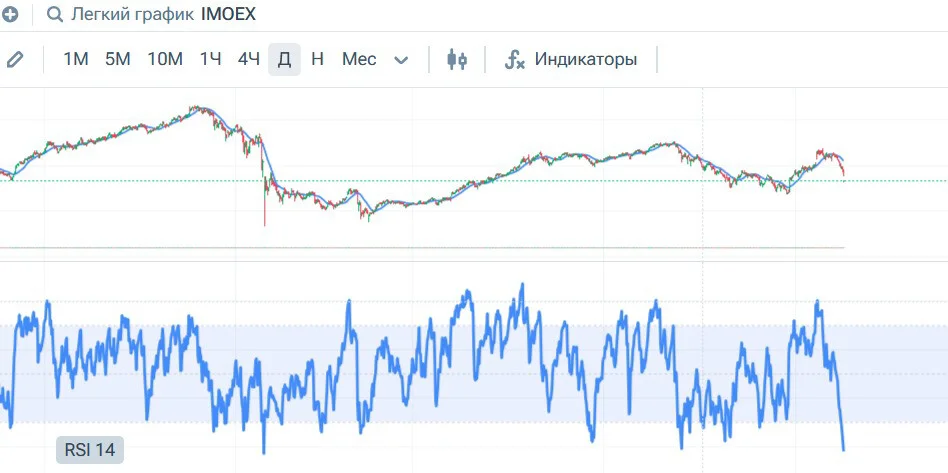
Task: Open the candlestick chart type selector
Action: point(457,59)
